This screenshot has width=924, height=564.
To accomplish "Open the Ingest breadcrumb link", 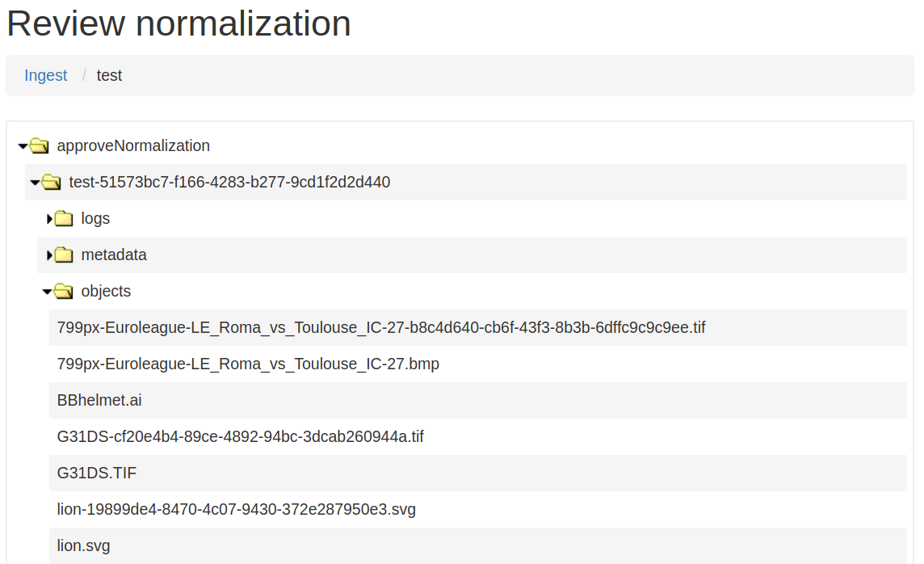I will (45, 75).
